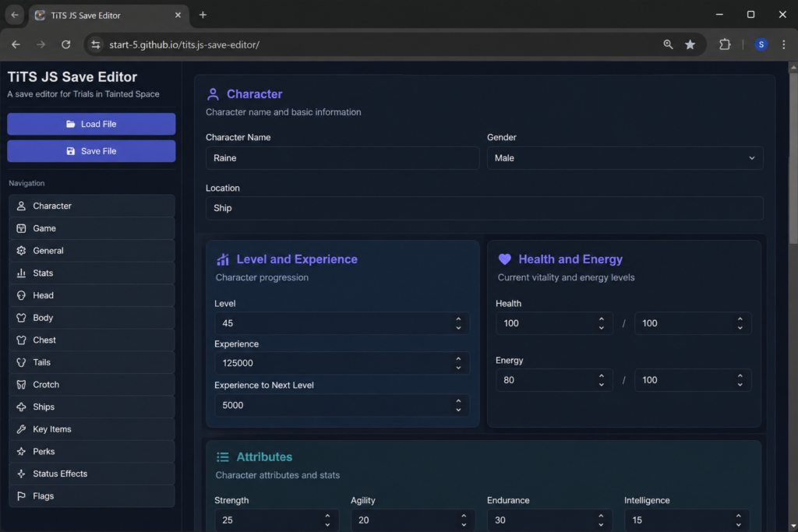Navigate to the Stats section
This screenshot has height=532, width=798.
coord(92,273)
